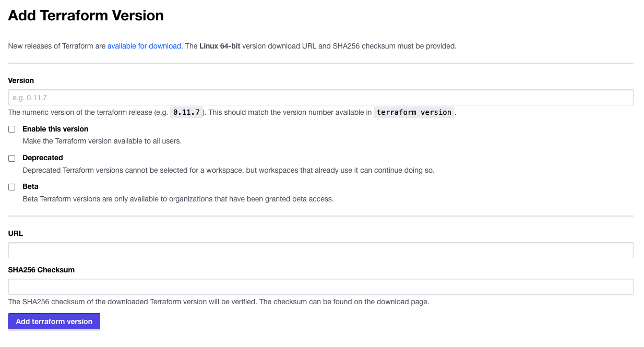Click the "Add Terraform Version" page heading
This screenshot has width=644, height=347.
86,16
